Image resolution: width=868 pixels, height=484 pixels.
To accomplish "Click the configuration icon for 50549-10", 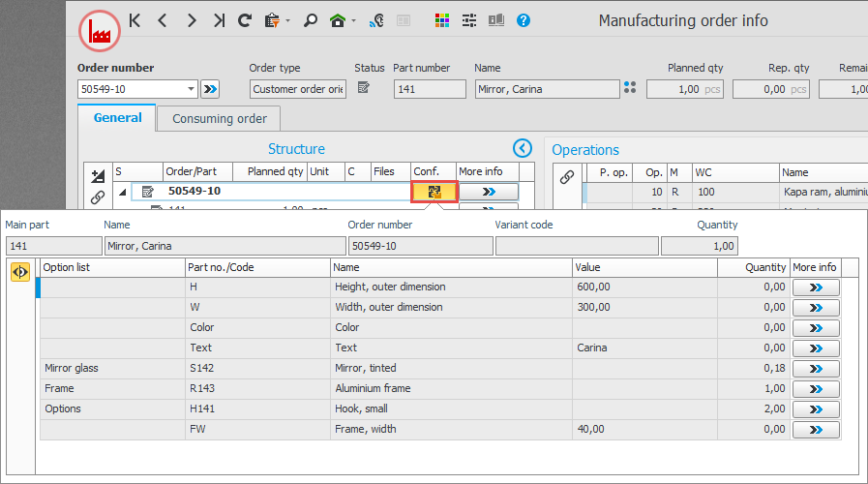I will click(434, 192).
